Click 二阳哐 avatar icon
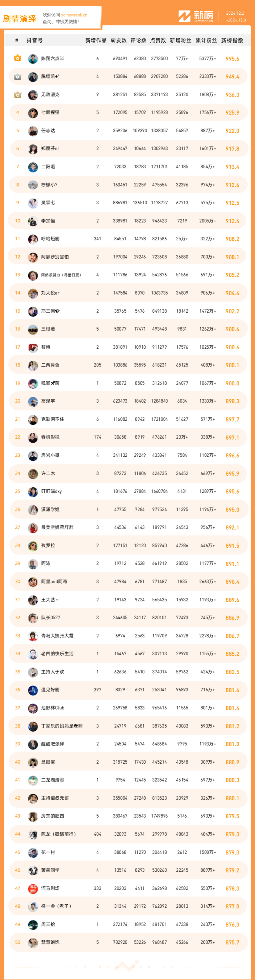Screen dimensions: 255x980 coord(33,167)
